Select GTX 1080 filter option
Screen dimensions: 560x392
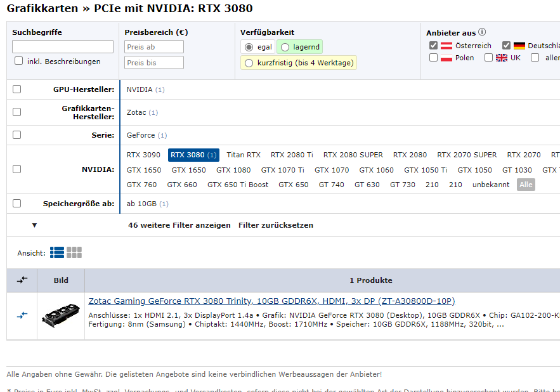[233, 170]
